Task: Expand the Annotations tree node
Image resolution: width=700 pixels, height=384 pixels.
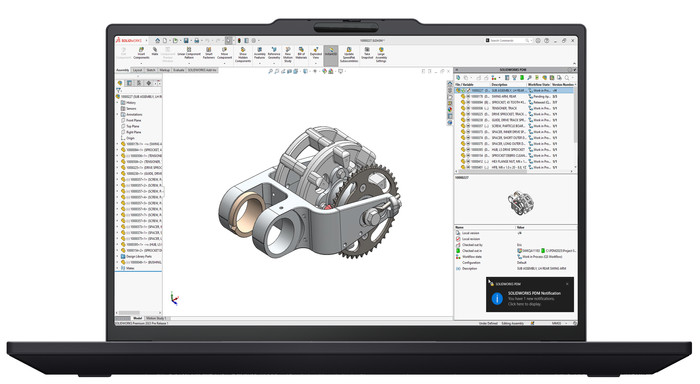Action: pos(118,114)
